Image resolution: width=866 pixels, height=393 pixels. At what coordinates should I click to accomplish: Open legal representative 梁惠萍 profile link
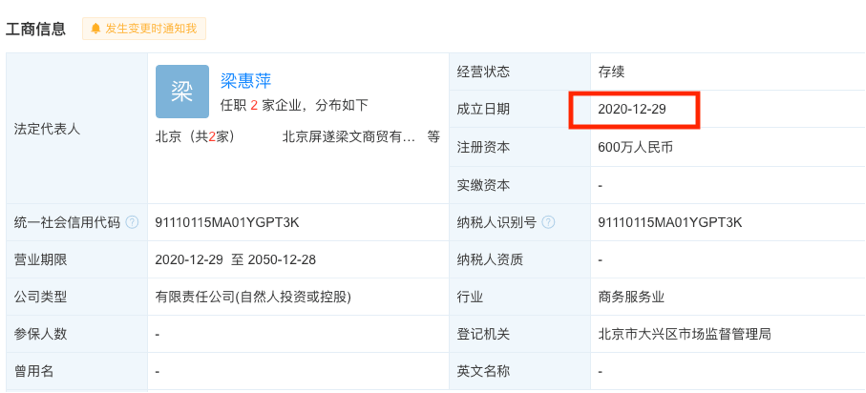click(246, 81)
